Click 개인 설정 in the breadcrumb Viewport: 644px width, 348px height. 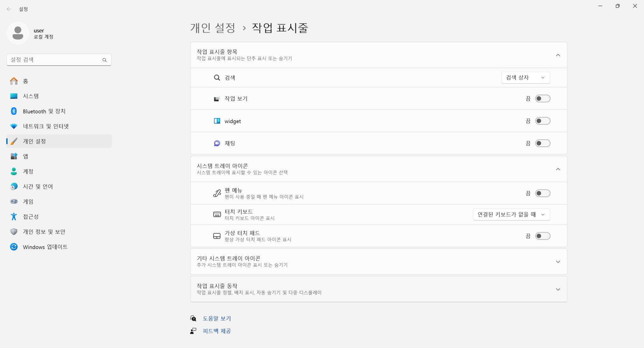tap(213, 28)
